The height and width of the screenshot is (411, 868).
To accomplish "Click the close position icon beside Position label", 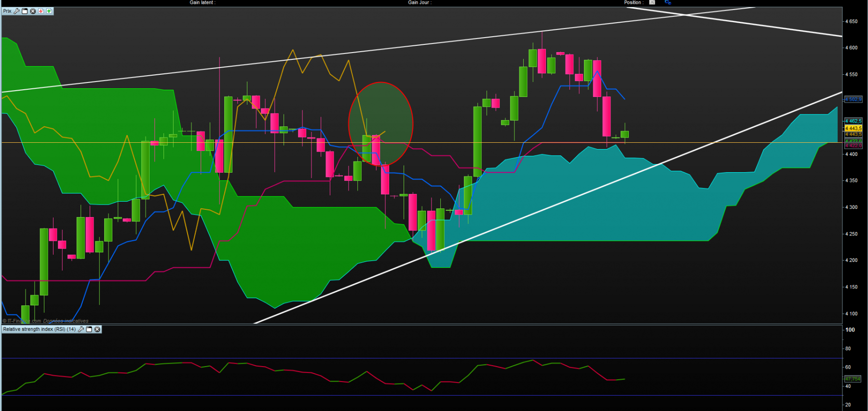I will [x=652, y=2].
